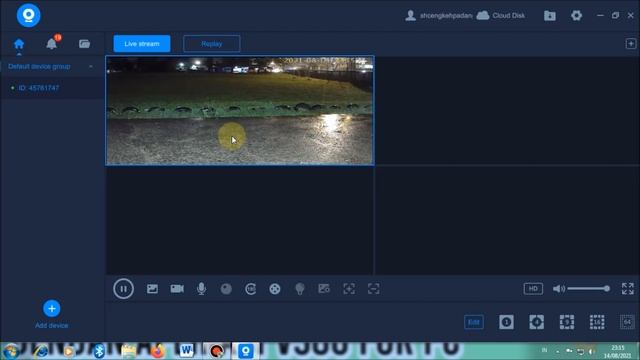The height and width of the screenshot is (360, 640).
Task: Click the round ball icon in toolbar
Action: pyautogui.click(x=226, y=289)
